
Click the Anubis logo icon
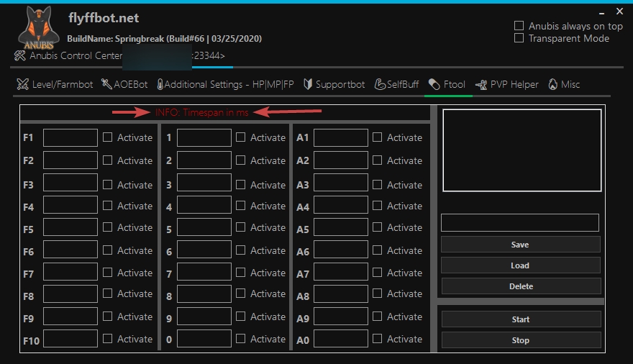pyautogui.click(x=38, y=29)
